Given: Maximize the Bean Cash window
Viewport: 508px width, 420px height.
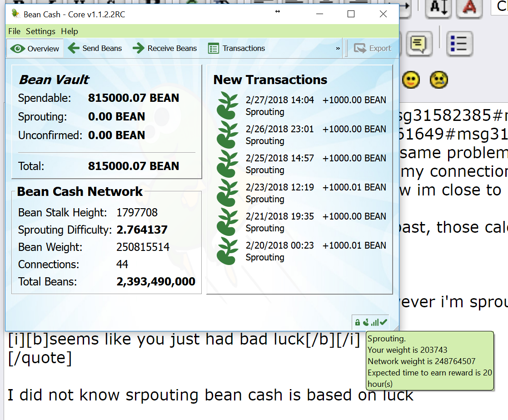Looking at the screenshot, I should coord(351,14).
